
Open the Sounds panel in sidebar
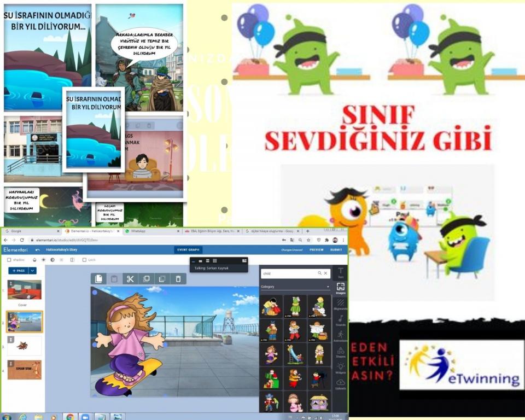[340, 320]
